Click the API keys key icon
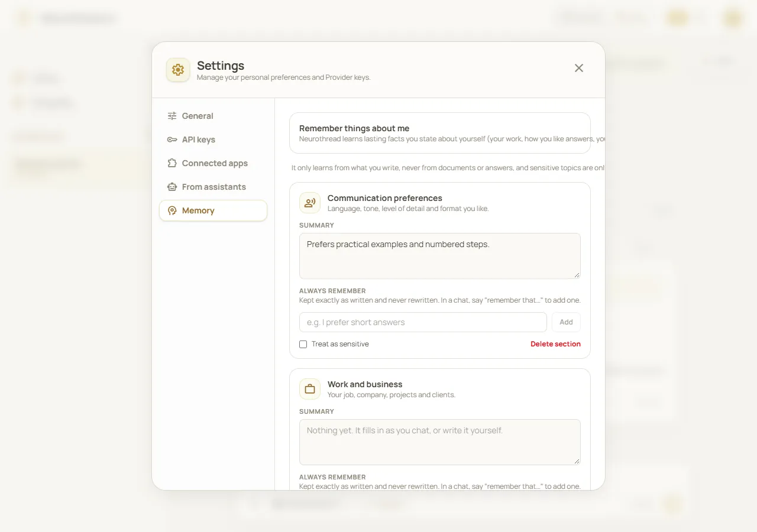Viewport: 757px width, 532px height. coord(172,140)
